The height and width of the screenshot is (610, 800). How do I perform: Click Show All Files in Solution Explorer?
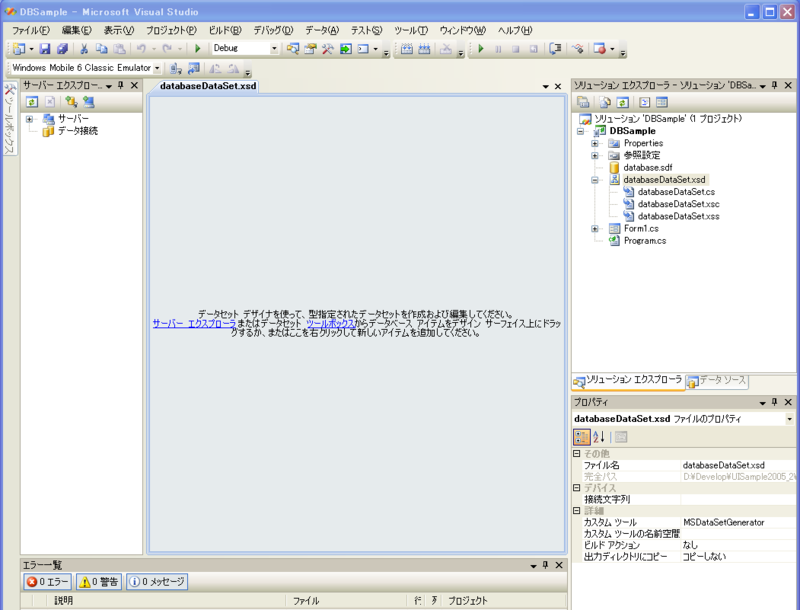605,102
